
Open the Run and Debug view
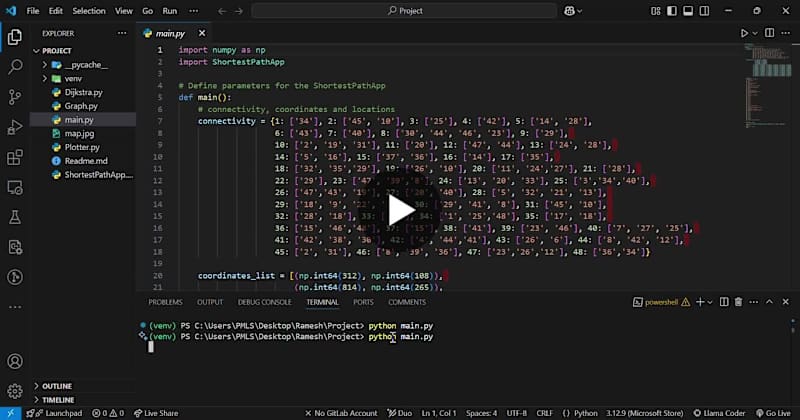15,127
